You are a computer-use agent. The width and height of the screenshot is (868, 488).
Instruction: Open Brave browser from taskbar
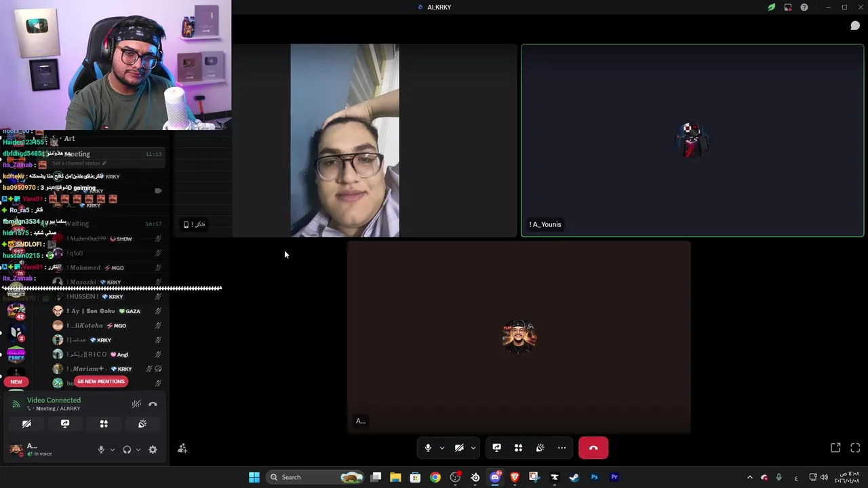point(515,477)
